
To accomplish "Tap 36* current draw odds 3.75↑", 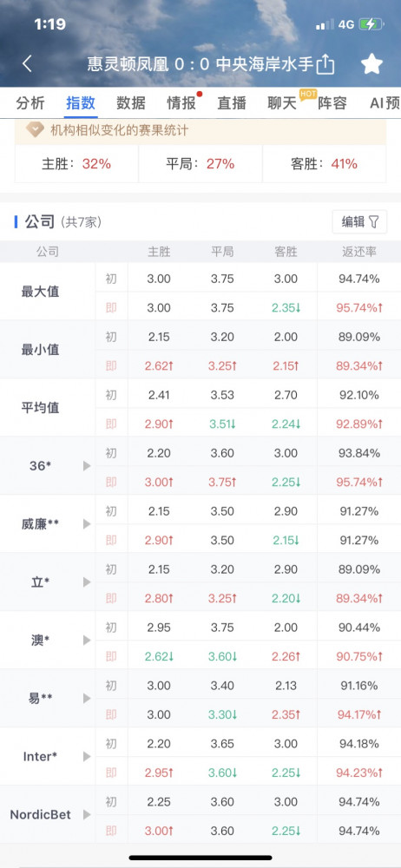I will (x=223, y=482).
